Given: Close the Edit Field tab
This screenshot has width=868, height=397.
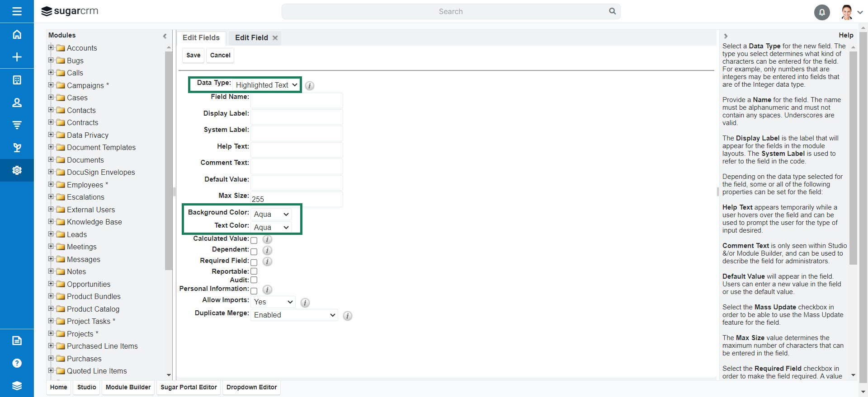Looking at the screenshot, I should pyautogui.click(x=275, y=38).
